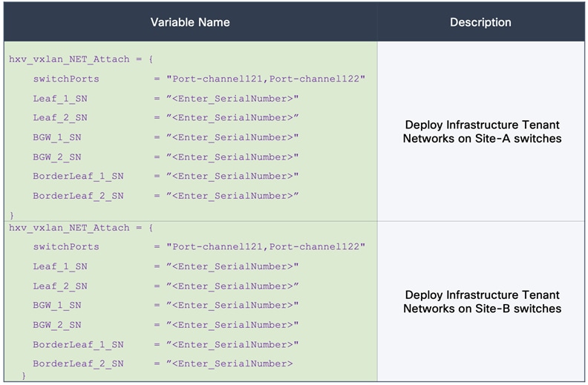
Task: Click "Deploy Infrastructure Tenant Networks on Site-A switches" text
Action: point(482,131)
